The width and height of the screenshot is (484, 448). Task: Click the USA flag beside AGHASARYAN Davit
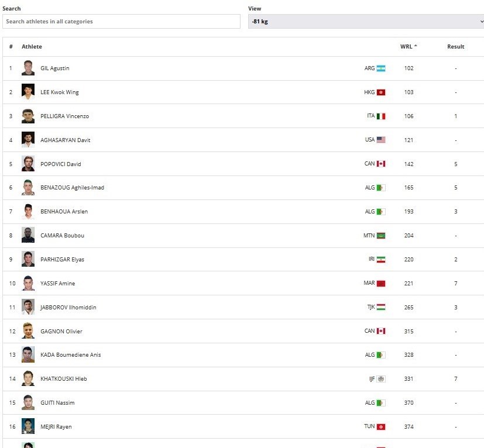click(x=381, y=140)
